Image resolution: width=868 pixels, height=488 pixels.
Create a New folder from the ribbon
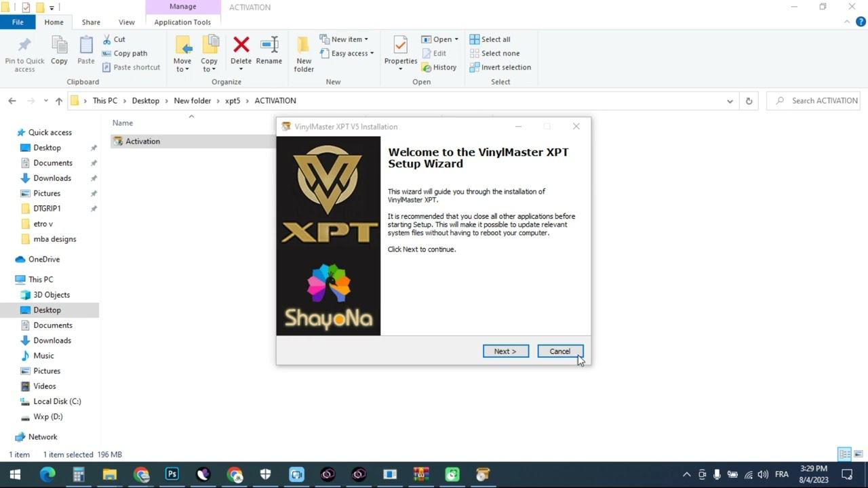click(304, 54)
